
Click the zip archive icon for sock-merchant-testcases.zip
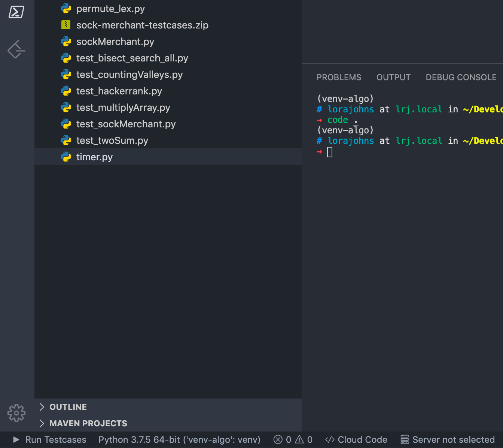[x=66, y=25]
